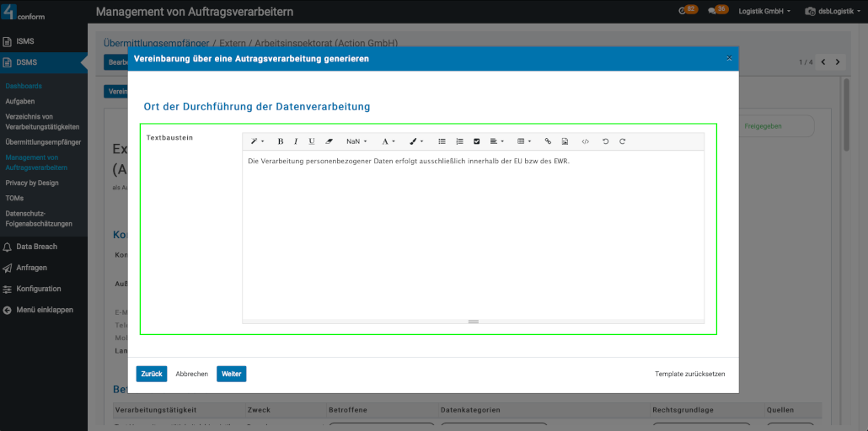Insert a numbered ordered list
868x431 pixels.
[459, 141]
